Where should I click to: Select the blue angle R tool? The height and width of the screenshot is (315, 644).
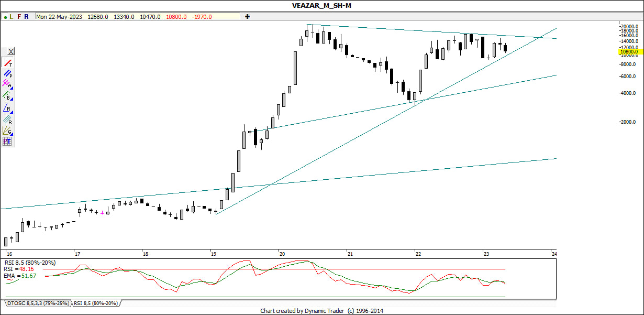coord(7,108)
